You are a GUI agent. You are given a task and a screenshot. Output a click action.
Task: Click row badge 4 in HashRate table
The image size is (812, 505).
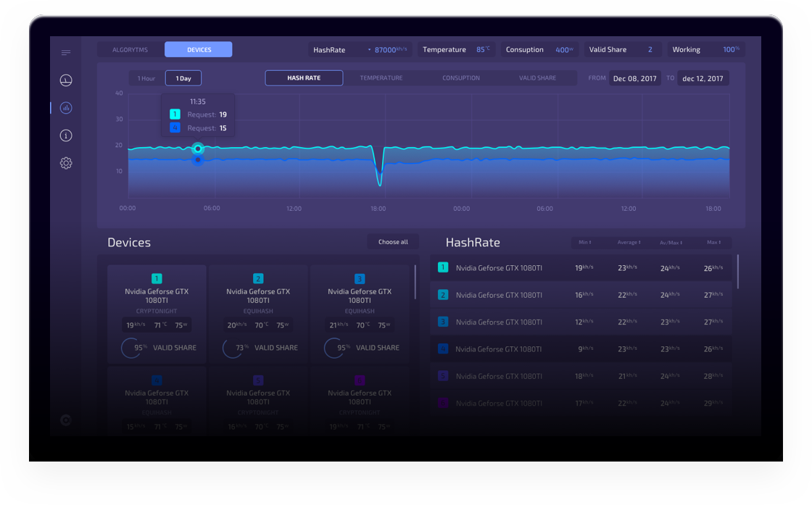(443, 349)
